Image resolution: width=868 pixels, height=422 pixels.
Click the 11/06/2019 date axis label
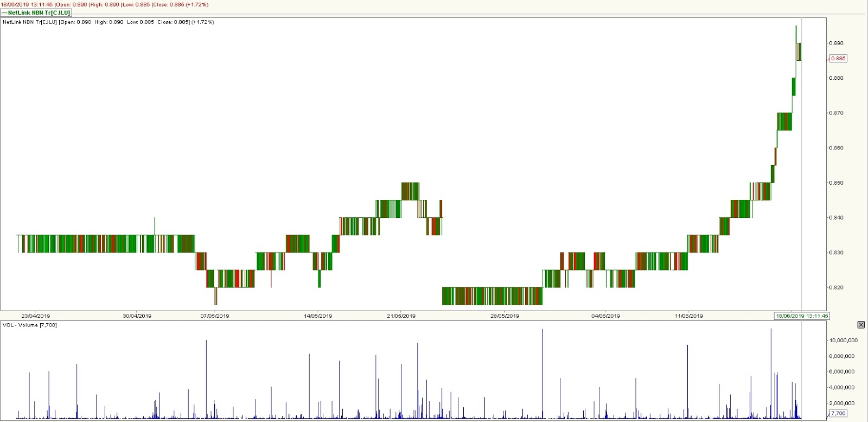[x=689, y=316]
